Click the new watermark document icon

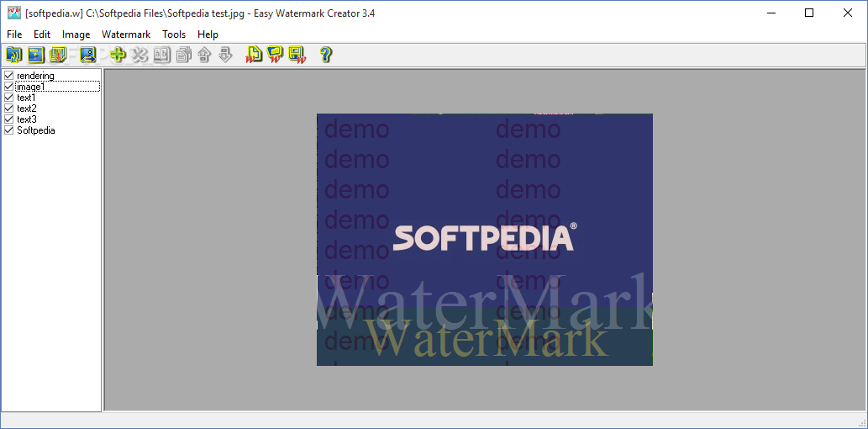click(254, 55)
